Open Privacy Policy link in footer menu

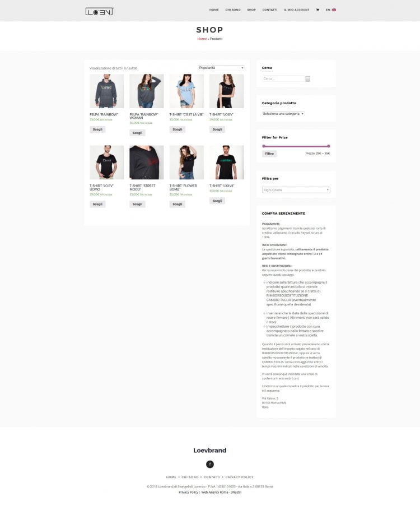(239, 477)
